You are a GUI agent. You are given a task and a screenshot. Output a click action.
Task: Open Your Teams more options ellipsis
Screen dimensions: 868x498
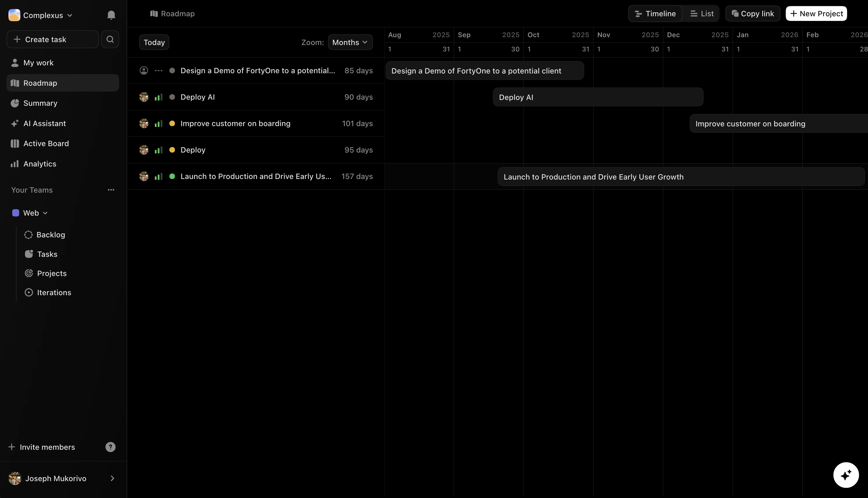click(x=111, y=190)
